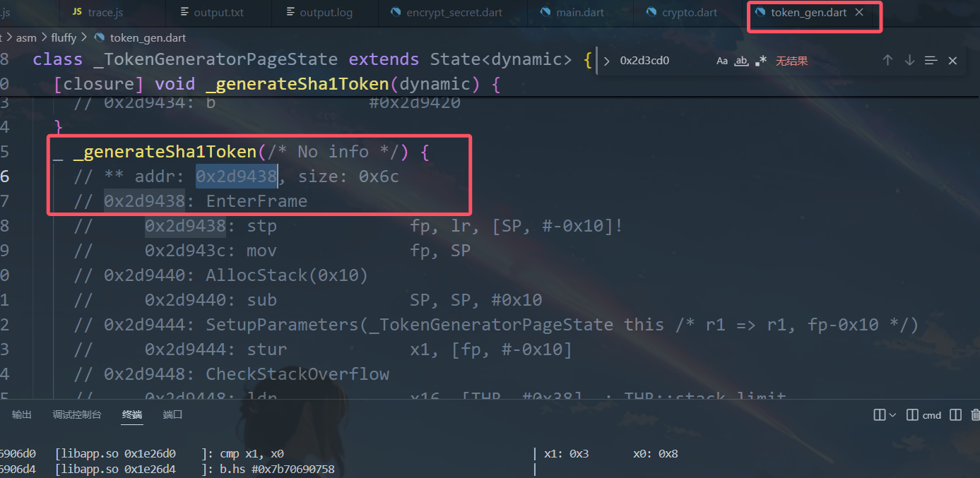Click the find input containing 0x2d3cd0
The image size is (980, 478).
click(663, 61)
